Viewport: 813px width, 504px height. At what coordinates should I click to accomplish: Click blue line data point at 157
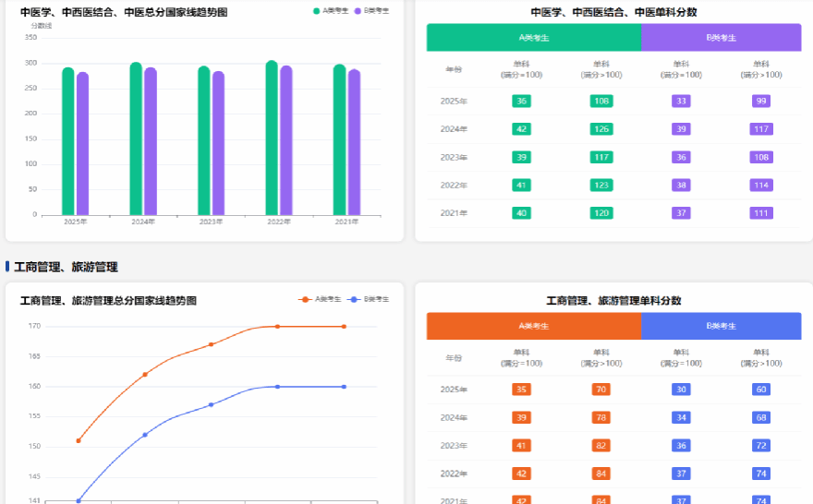[x=212, y=404]
